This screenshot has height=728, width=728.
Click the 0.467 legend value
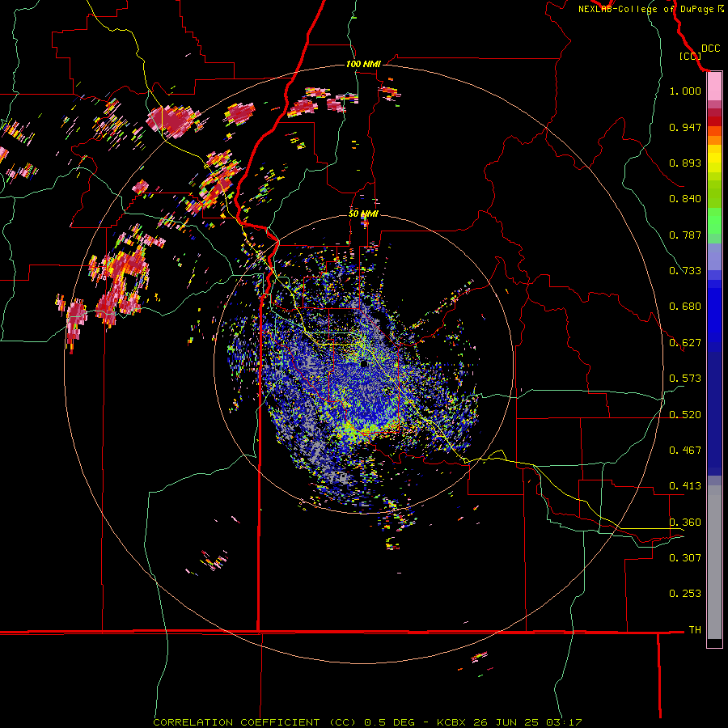685,451
